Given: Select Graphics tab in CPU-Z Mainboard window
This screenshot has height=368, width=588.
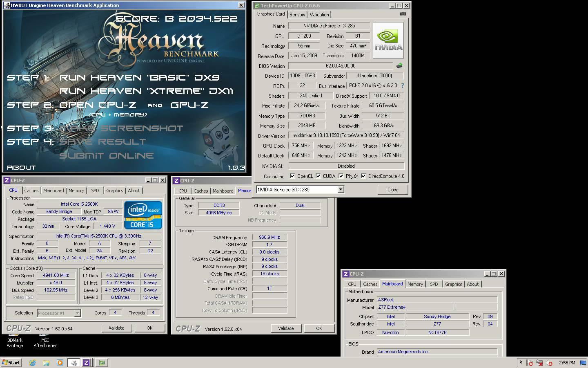Looking at the screenshot, I should pyautogui.click(x=454, y=284).
